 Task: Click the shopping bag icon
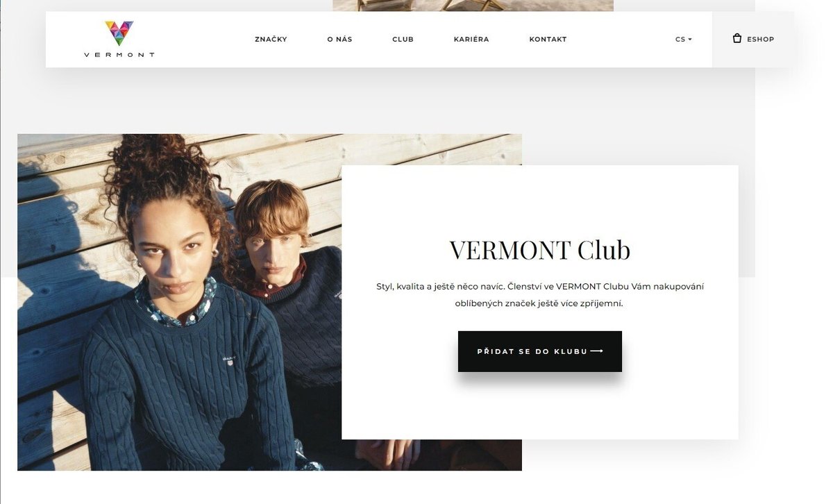tap(737, 38)
